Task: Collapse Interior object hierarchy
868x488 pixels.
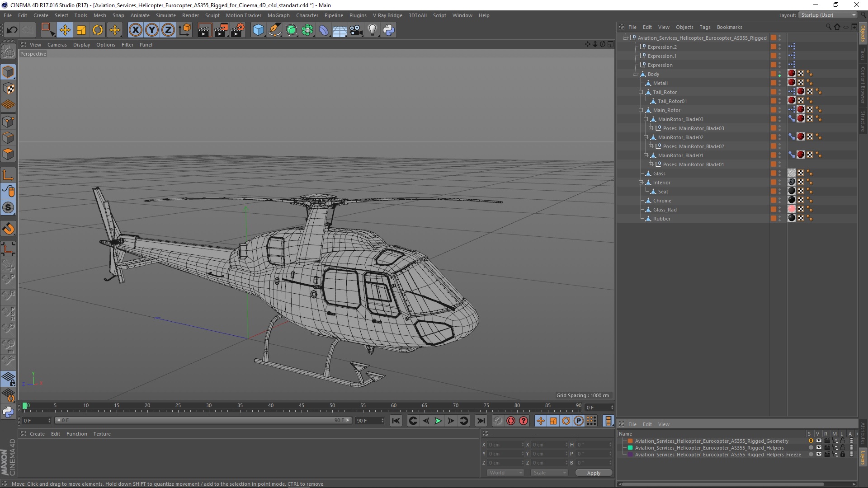Action: click(x=641, y=183)
